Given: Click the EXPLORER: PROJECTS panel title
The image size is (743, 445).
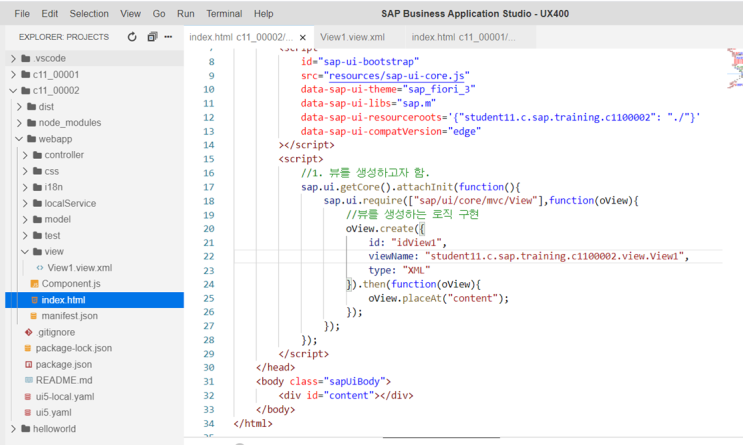Looking at the screenshot, I should click(64, 37).
